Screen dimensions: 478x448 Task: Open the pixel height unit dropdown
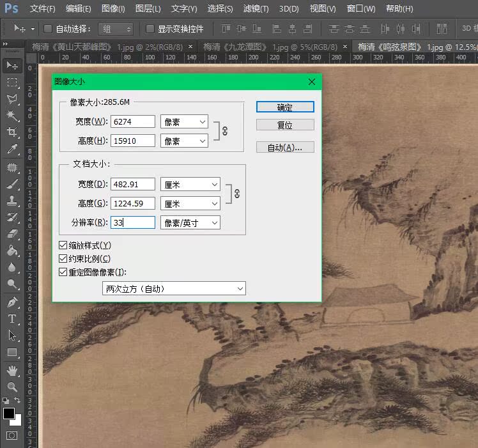(184, 141)
